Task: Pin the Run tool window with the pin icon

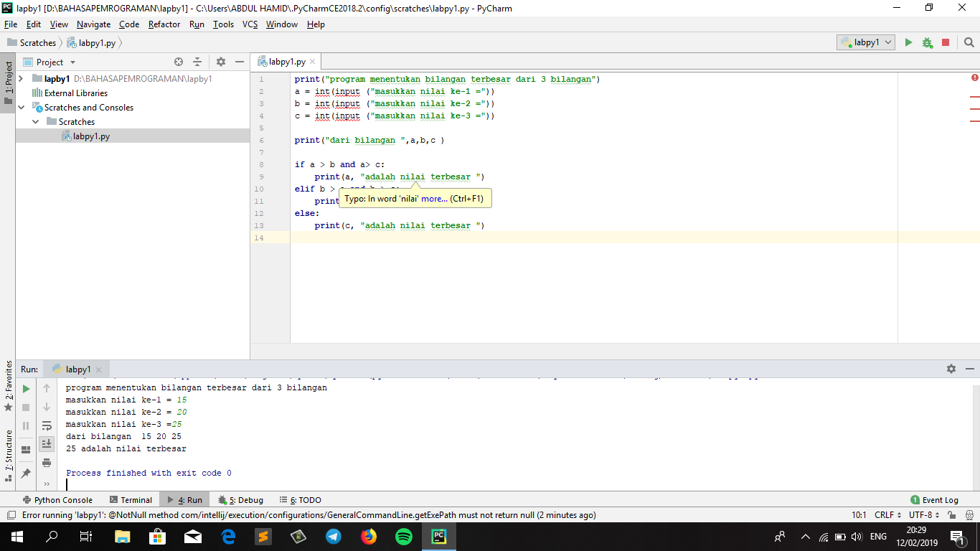Action: [x=25, y=472]
